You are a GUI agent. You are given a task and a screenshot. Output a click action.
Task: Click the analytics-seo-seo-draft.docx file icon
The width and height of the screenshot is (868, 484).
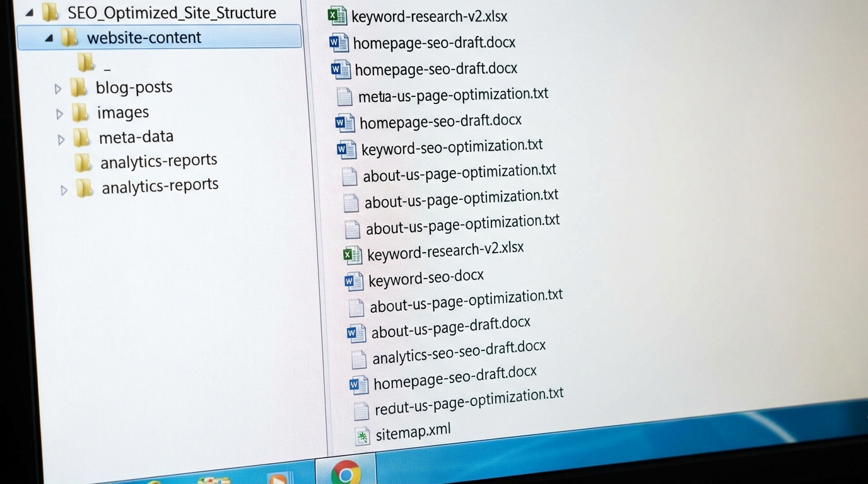pyautogui.click(x=358, y=359)
